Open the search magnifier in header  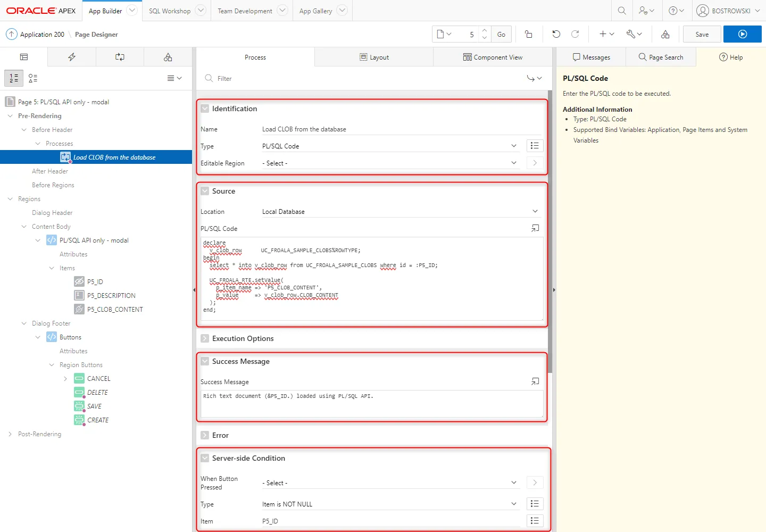[x=621, y=11]
